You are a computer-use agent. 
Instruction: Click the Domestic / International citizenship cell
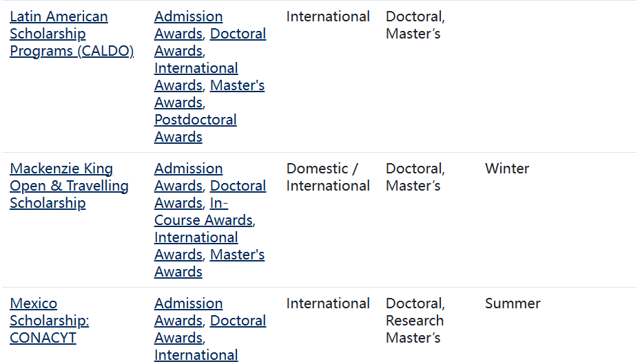[x=328, y=177]
